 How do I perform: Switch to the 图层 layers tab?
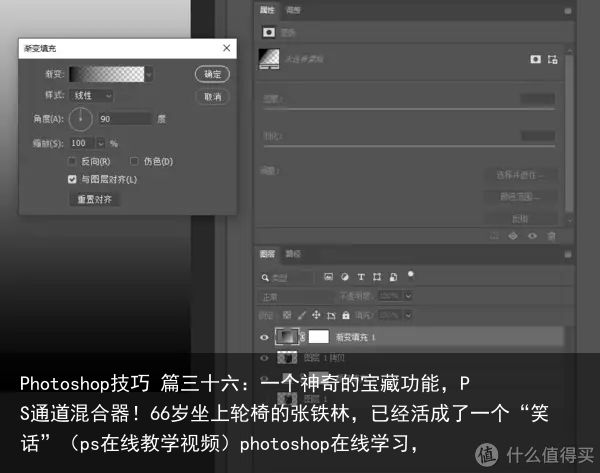267,254
